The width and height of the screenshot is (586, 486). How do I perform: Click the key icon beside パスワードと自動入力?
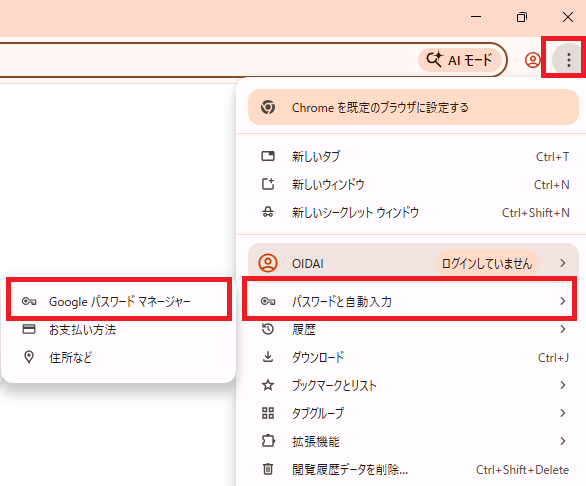click(268, 301)
